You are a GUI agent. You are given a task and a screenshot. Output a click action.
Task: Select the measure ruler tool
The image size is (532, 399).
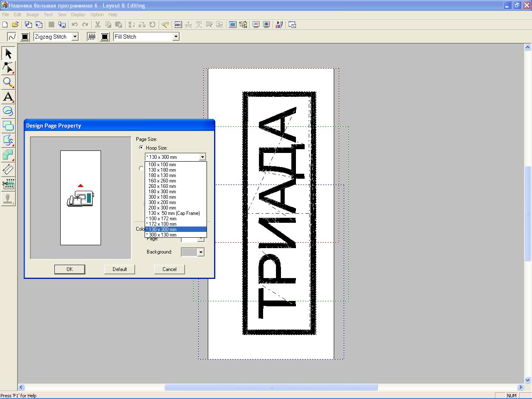click(8, 169)
